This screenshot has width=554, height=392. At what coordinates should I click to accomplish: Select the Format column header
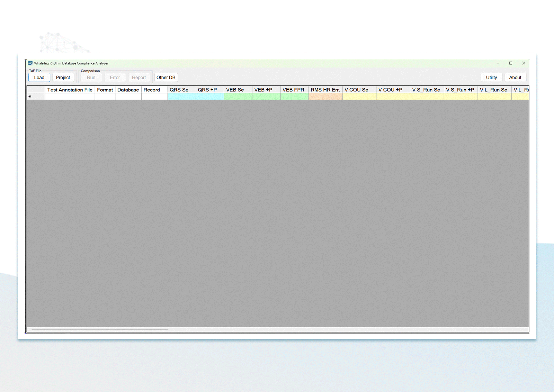105,90
